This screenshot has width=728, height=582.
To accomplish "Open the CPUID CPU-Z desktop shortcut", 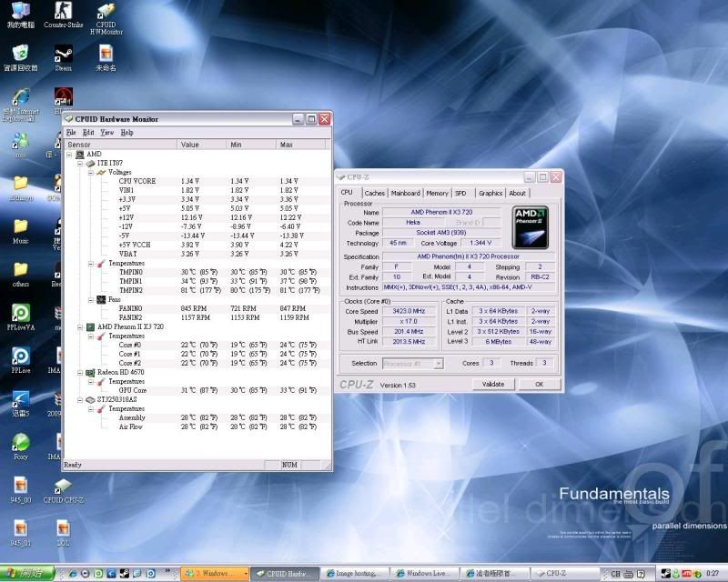I will pos(64,487).
